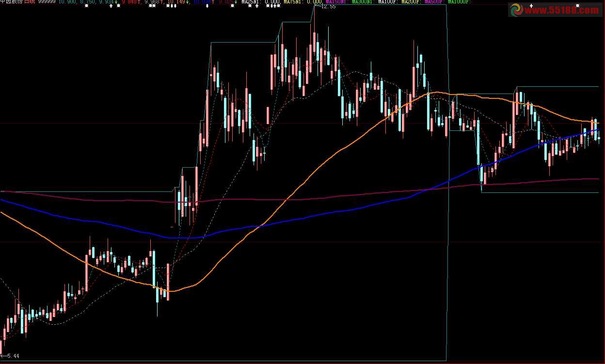This screenshot has width=605, height=364.
Task: Click the 12.55 high price annotation
Action: [x=328, y=6]
